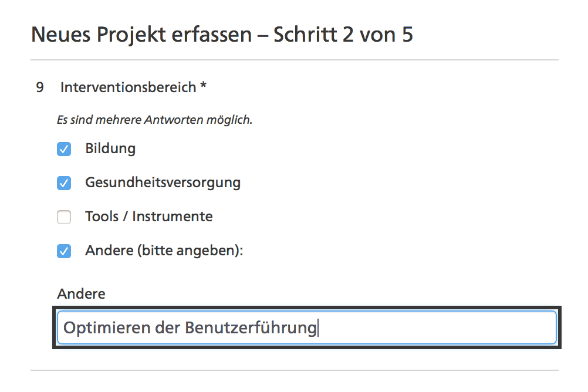Click the question number 9
The height and width of the screenshot is (392, 588).
point(40,87)
